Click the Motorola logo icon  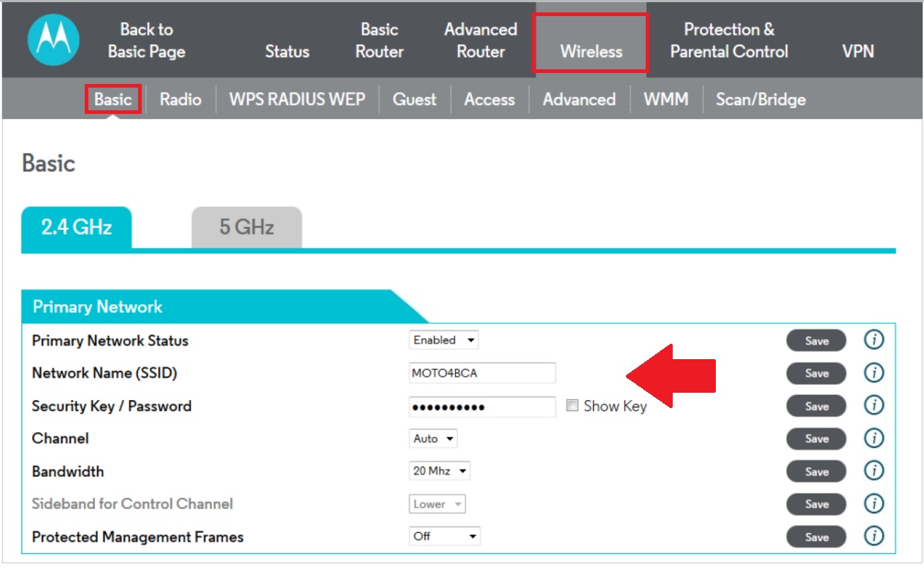pyautogui.click(x=53, y=40)
